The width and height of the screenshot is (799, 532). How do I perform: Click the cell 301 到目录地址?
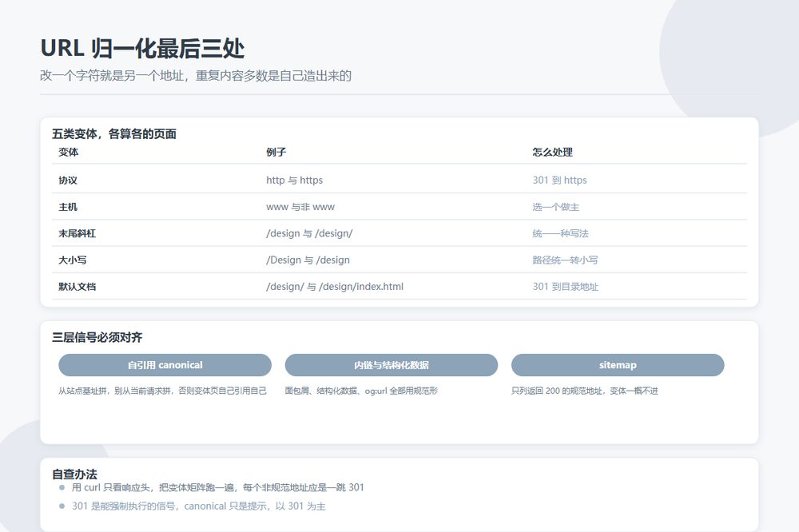click(566, 287)
